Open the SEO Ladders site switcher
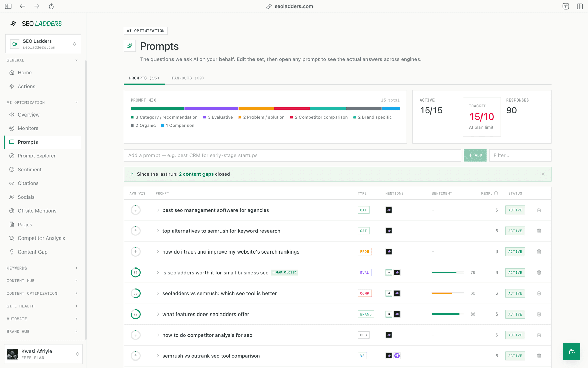 [x=43, y=44]
